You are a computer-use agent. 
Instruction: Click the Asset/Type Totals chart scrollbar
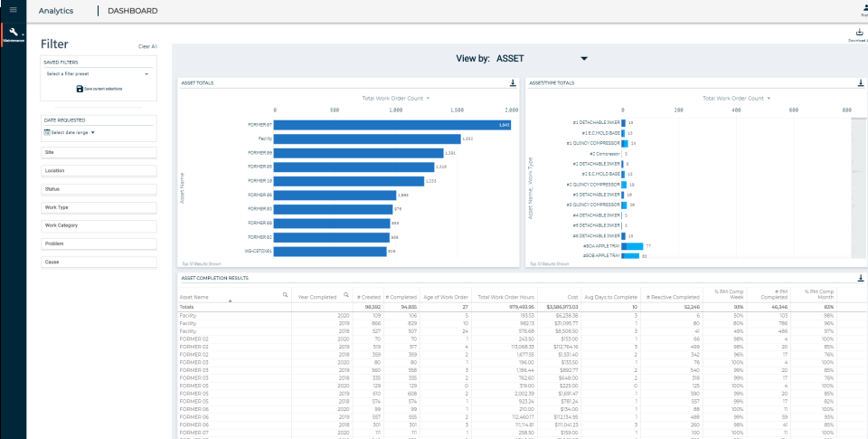coord(859,188)
